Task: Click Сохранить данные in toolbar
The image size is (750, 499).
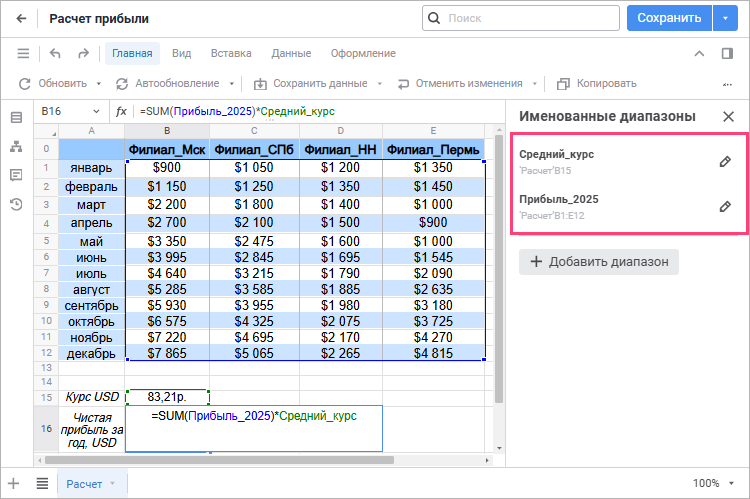Action: [310, 84]
